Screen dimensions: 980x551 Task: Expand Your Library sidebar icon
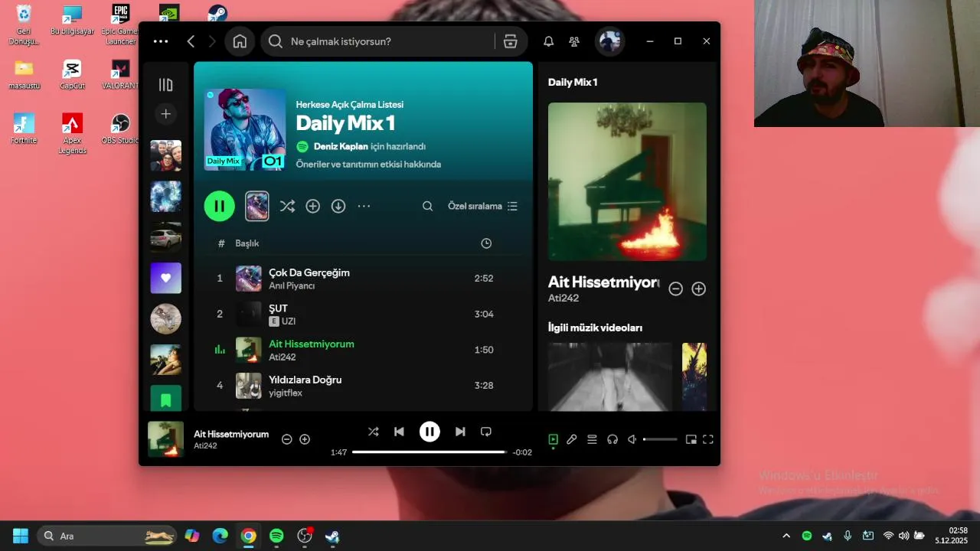[x=165, y=85]
